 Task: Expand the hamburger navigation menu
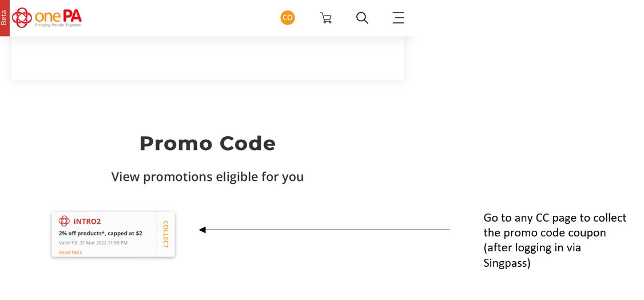click(x=398, y=18)
